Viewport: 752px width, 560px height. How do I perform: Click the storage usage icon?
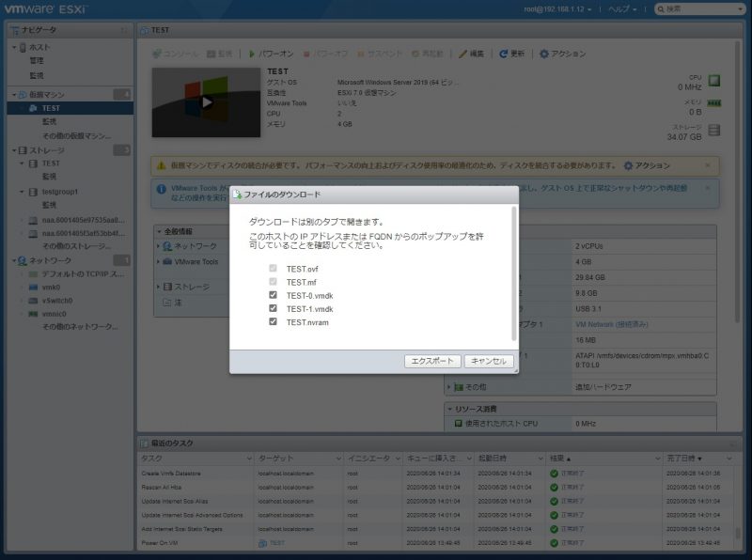tap(714, 130)
